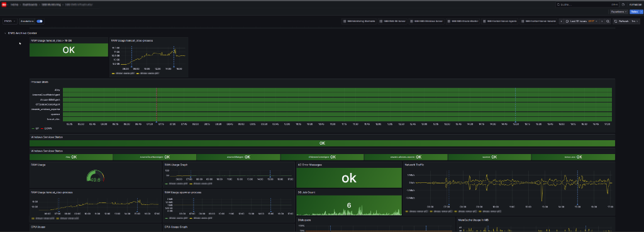Open the Network Traffic panel title
This screenshot has height=232, width=644.
(415, 165)
